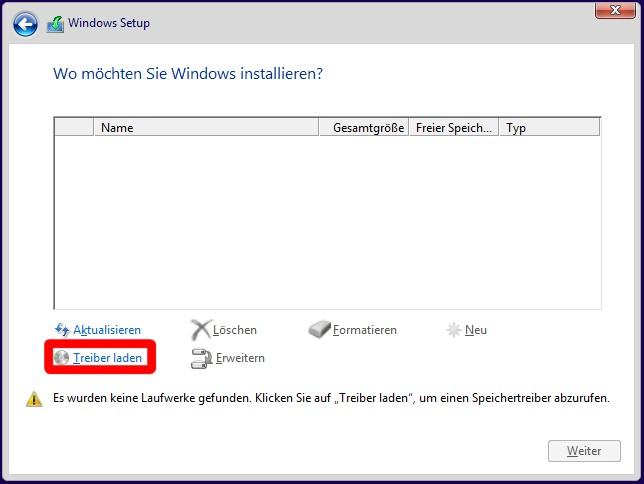
Task: Go back with the blue arrow button
Action: click(x=25, y=25)
